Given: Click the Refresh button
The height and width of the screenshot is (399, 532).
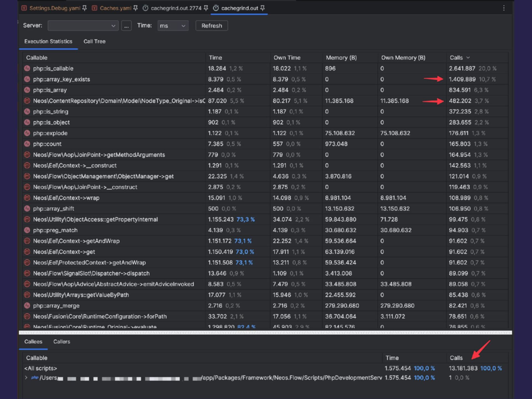Looking at the screenshot, I should (212, 26).
